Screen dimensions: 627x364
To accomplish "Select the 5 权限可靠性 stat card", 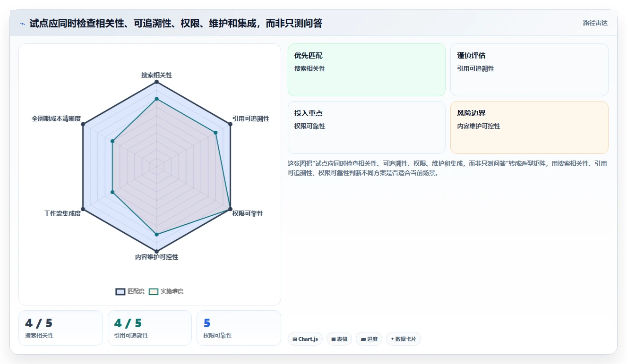I will (x=239, y=328).
